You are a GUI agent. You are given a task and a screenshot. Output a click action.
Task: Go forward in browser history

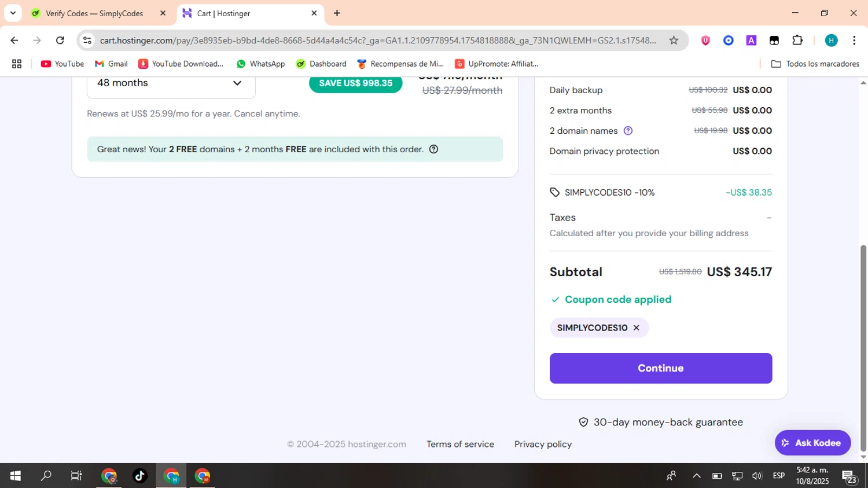click(37, 41)
